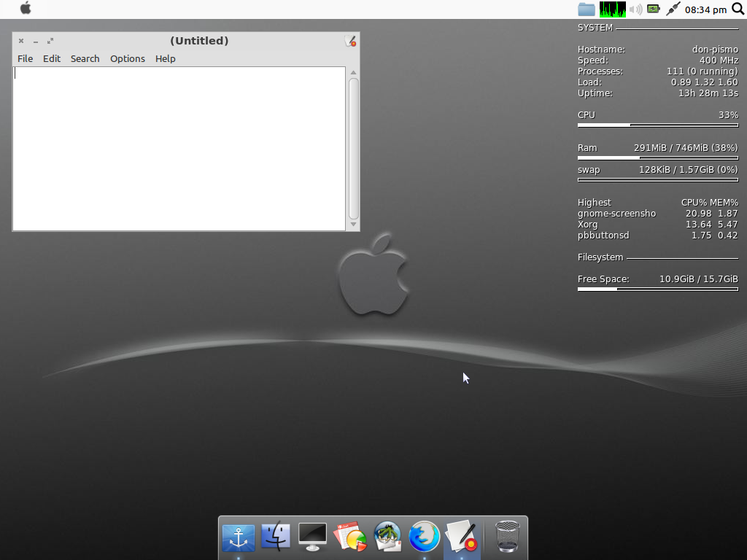Click the Ram usage bar
The width and height of the screenshot is (747, 560).
658,158
